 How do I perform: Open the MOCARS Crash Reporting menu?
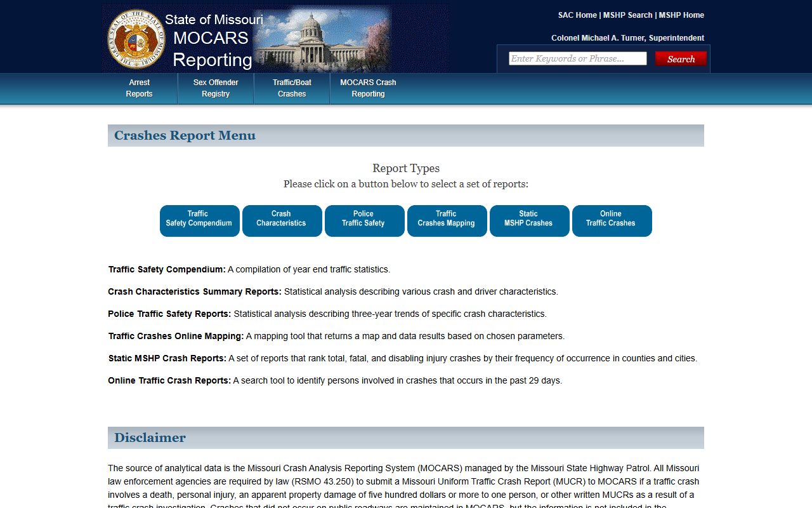(368, 88)
